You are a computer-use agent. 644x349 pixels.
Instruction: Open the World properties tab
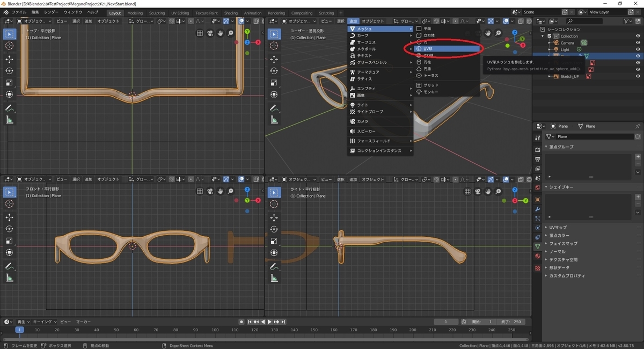click(x=538, y=188)
